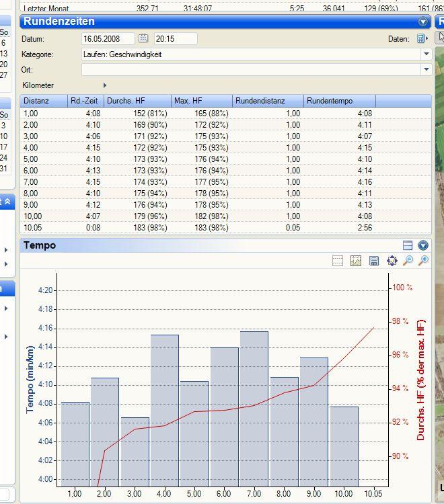Zoom in the Tempo chart
The image size is (444, 504).
tap(424, 261)
